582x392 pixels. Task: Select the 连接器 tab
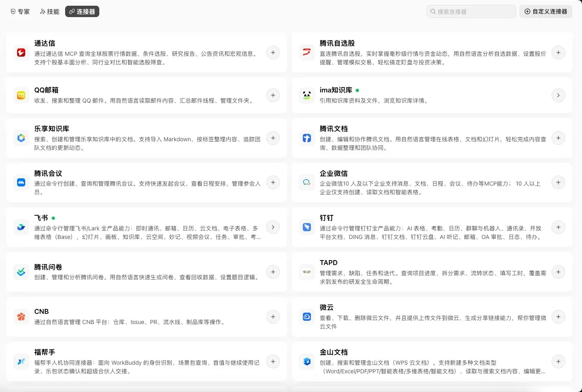[x=82, y=11]
